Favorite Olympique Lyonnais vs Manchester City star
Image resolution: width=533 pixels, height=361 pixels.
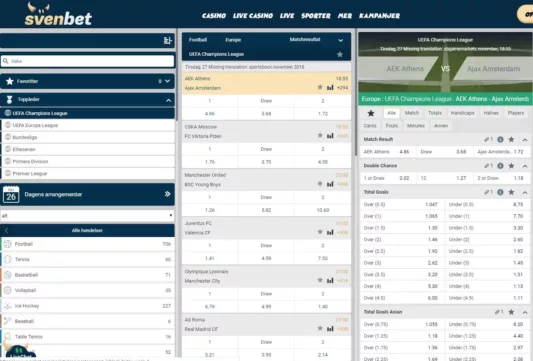[320, 280]
